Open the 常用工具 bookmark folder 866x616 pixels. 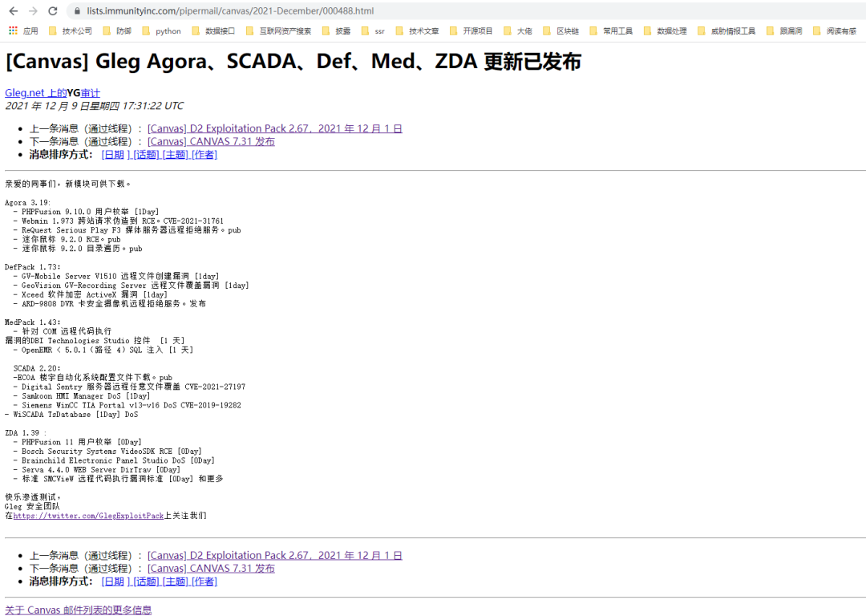pyautogui.click(x=611, y=31)
